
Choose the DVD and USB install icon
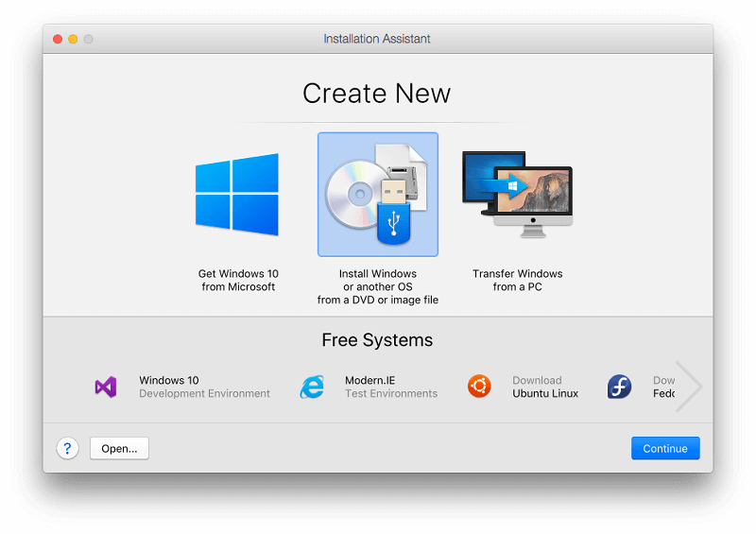[377, 195]
